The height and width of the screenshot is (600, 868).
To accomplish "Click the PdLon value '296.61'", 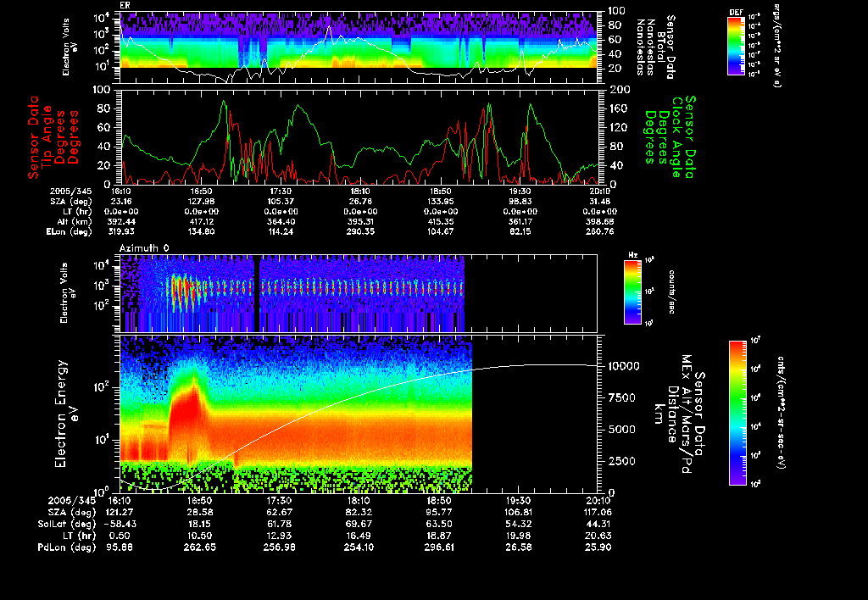I will point(439,547).
